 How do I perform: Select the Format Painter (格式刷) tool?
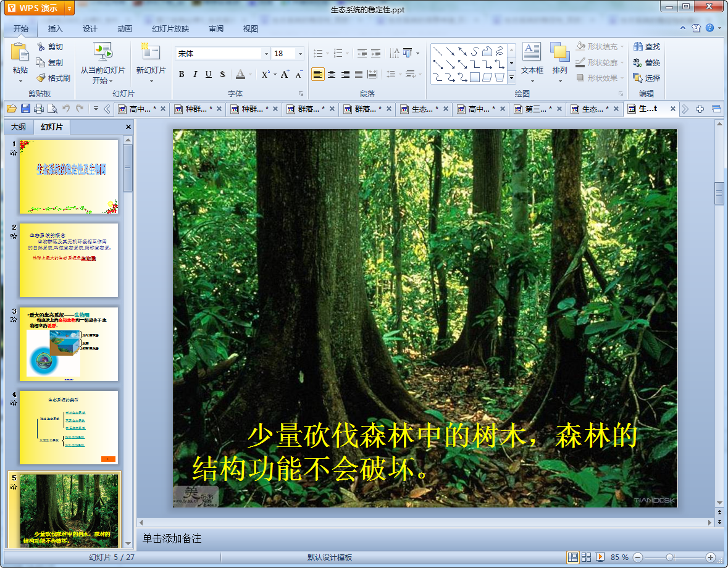pyautogui.click(x=41, y=78)
